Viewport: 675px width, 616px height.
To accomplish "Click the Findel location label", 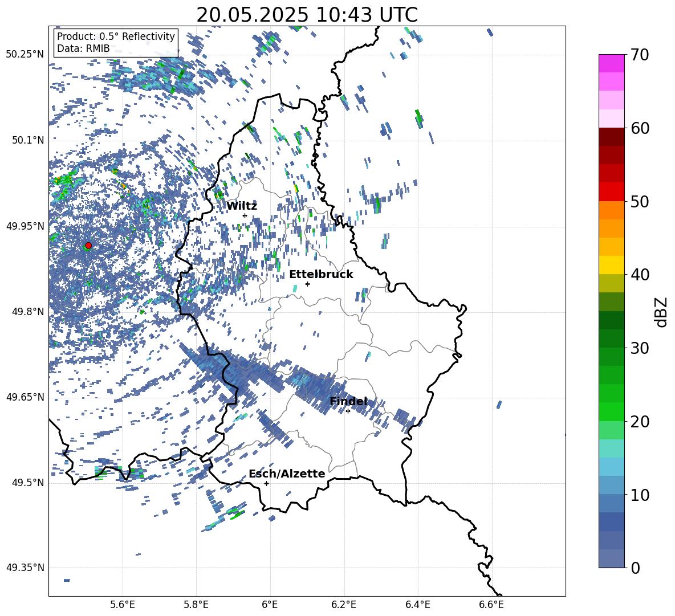I will point(348,401).
